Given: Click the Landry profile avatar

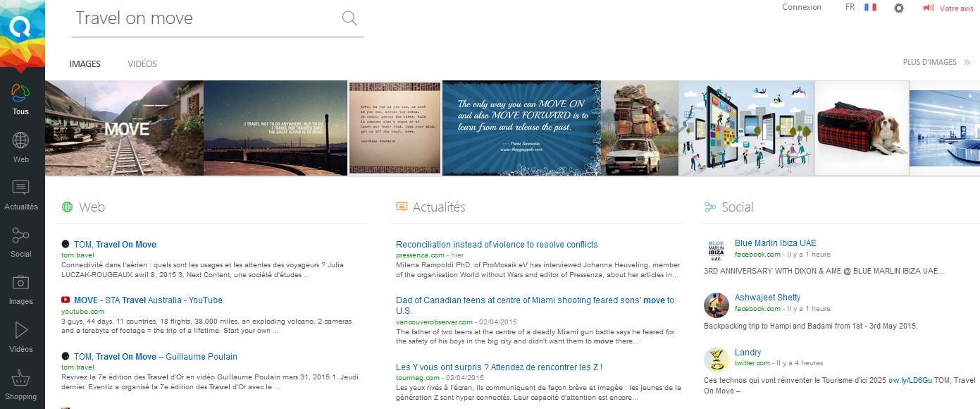Looking at the screenshot, I should [x=717, y=360].
